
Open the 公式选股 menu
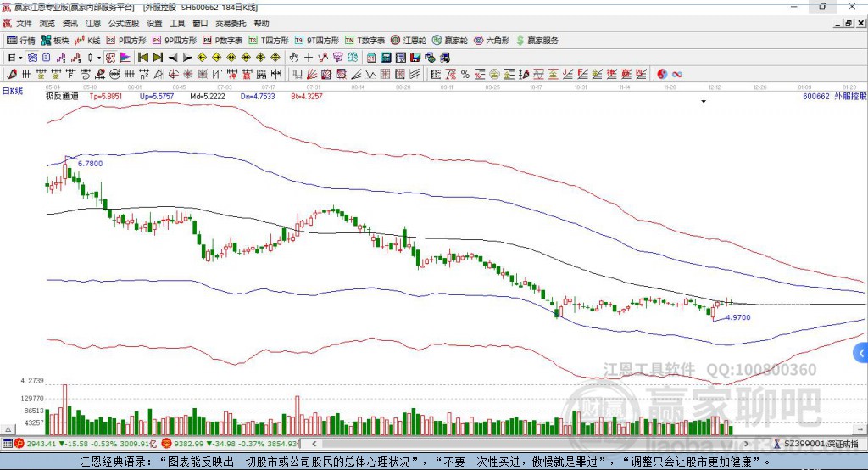(124, 23)
